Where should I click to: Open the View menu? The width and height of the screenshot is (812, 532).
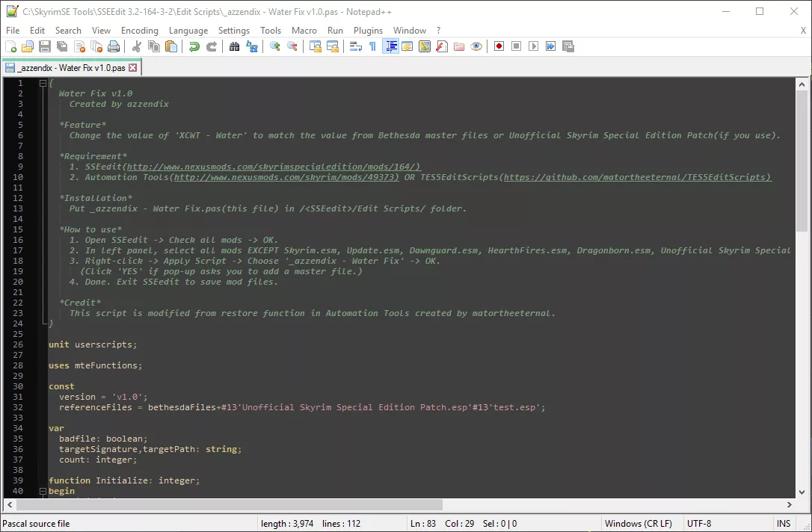pyautogui.click(x=101, y=31)
